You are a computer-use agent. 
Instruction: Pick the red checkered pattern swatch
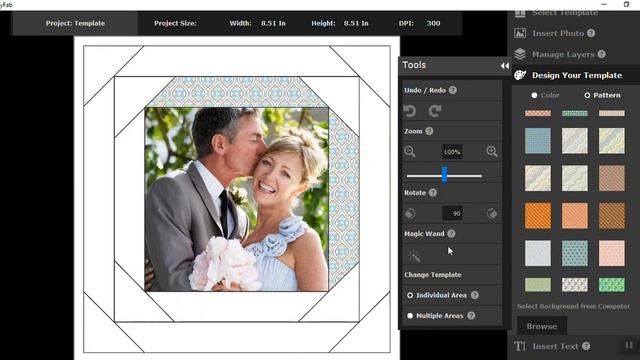538,113
